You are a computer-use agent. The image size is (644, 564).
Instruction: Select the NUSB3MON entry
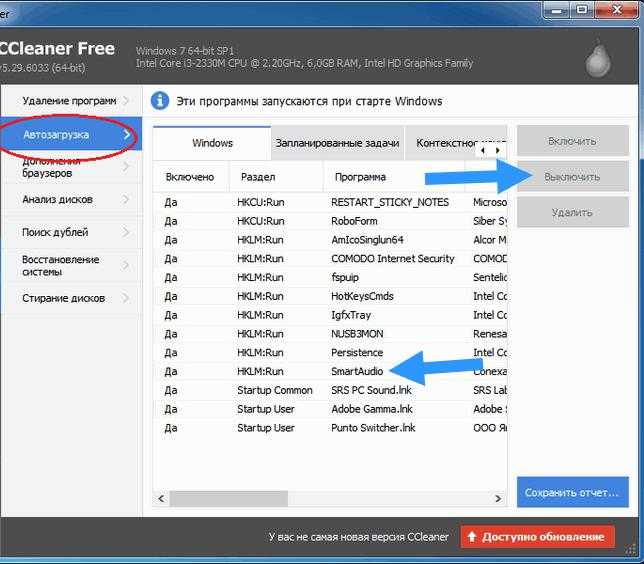(330, 334)
